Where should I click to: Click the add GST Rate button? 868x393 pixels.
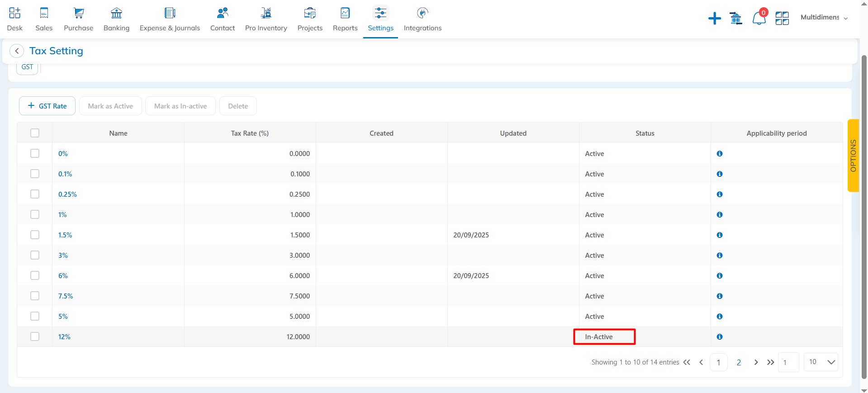[47, 106]
